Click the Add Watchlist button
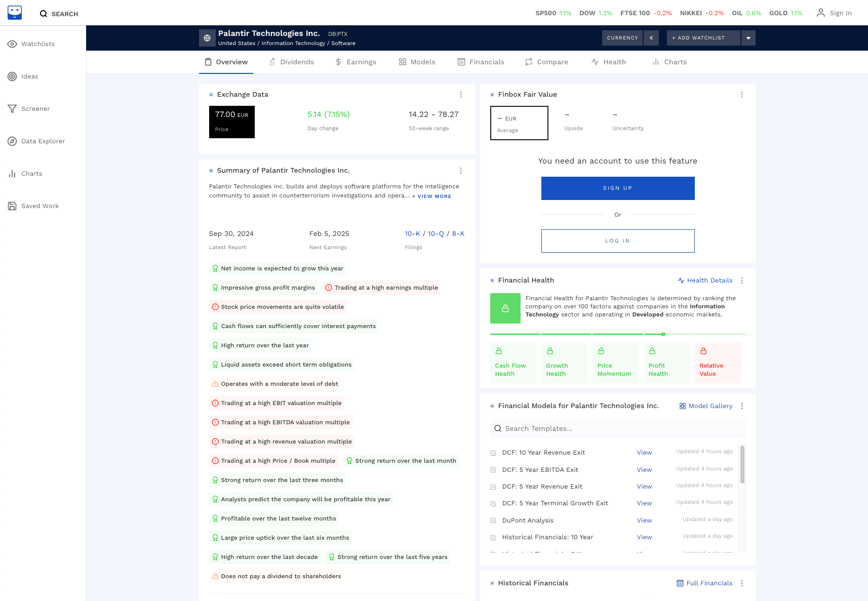This screenshot has height=601, width=868. click(x=704, y=38)
